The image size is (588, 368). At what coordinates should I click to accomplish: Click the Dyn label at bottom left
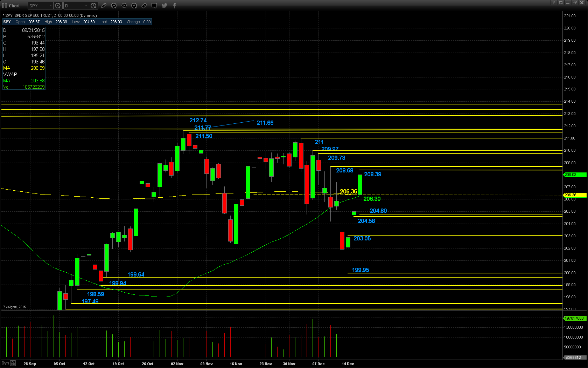tap(5, 363)
